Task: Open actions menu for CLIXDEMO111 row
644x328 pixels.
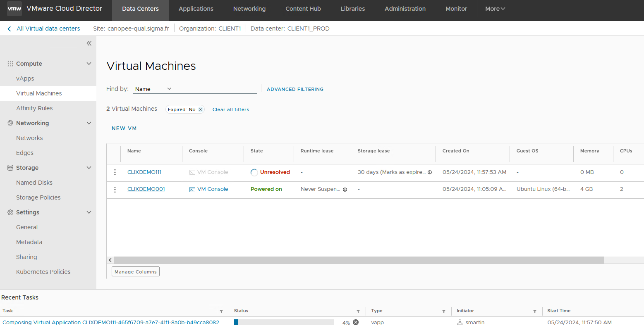Action: point(115,172)
